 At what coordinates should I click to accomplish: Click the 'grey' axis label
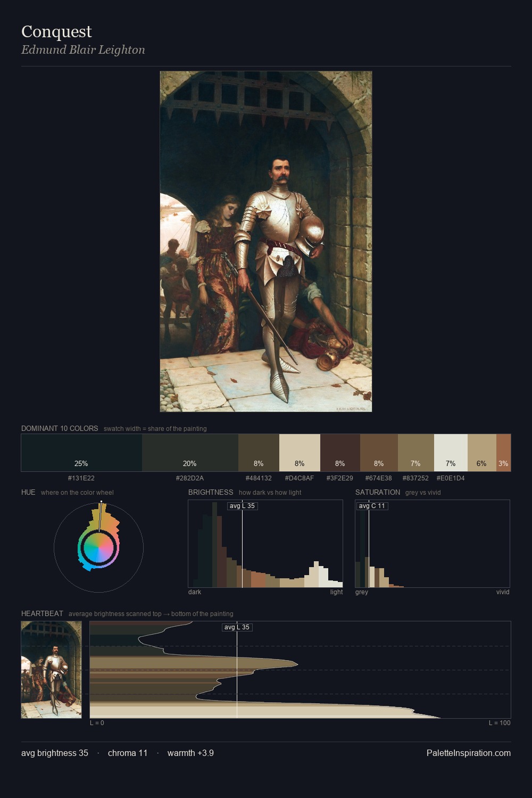pos(362,592)
